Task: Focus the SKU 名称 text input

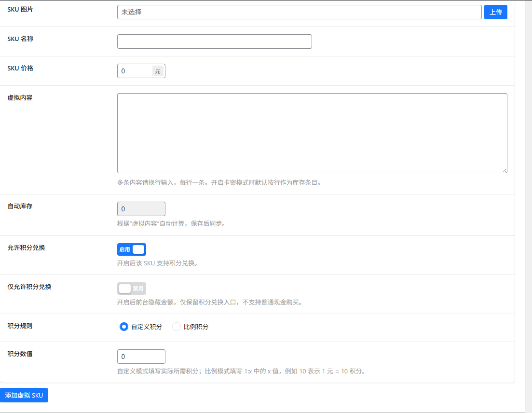Action: coord(214,41)
